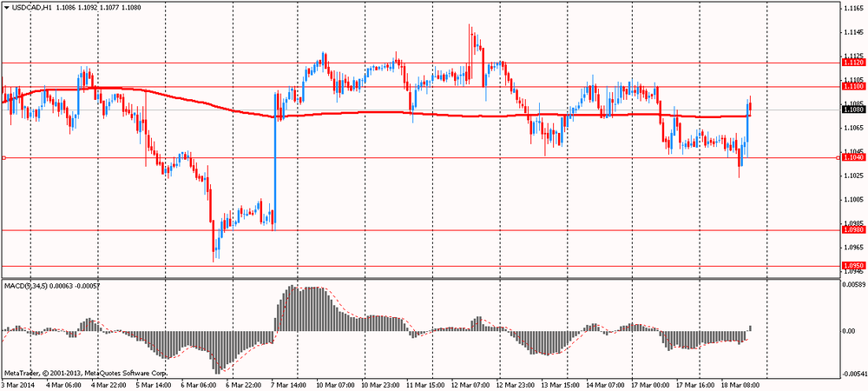The width and height of the screenshot is (868, 391).
Task: Click the left square handle on 1.1040 line
Action: tap(3, 157)
